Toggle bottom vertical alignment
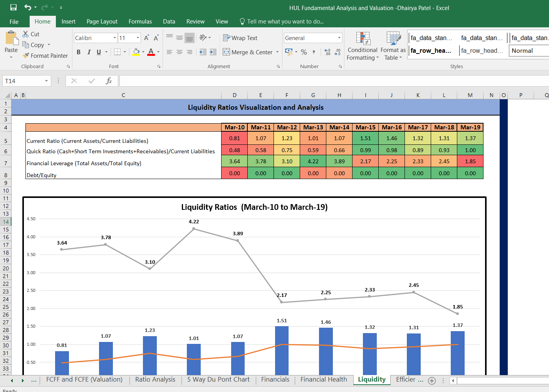This screenshot has height=392, width=549. pyautogui.click(x=190, y=37)
